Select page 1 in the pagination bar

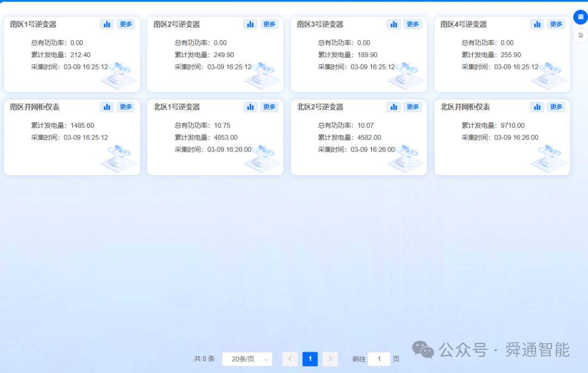click(310, 359)
